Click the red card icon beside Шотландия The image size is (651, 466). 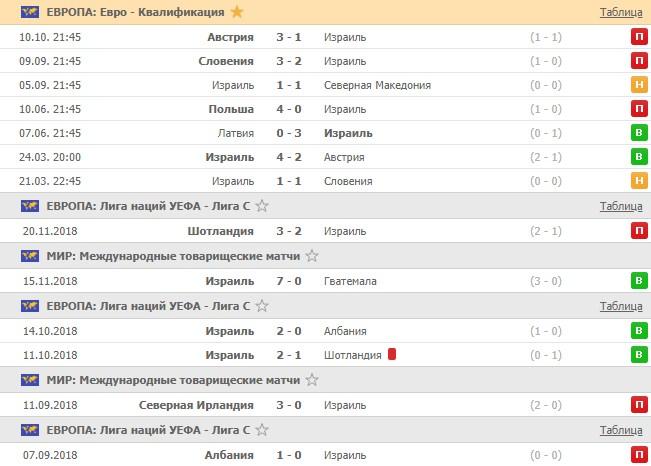click(393, 353)
